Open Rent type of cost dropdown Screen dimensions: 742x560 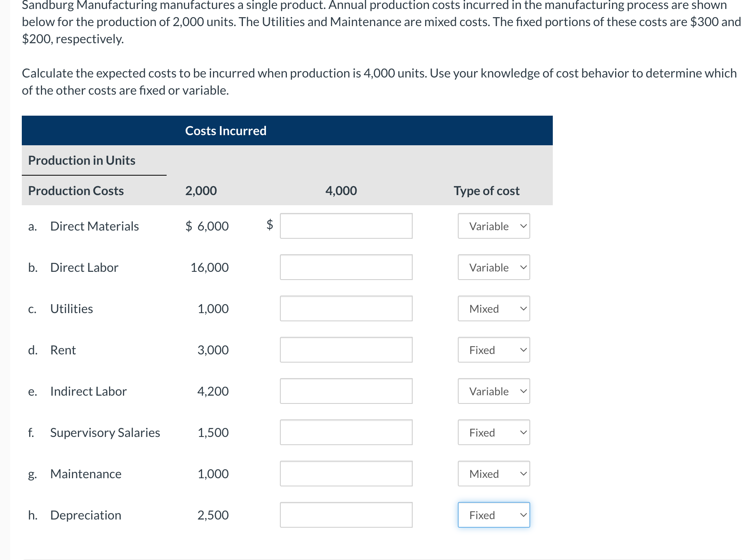point(494,350)
